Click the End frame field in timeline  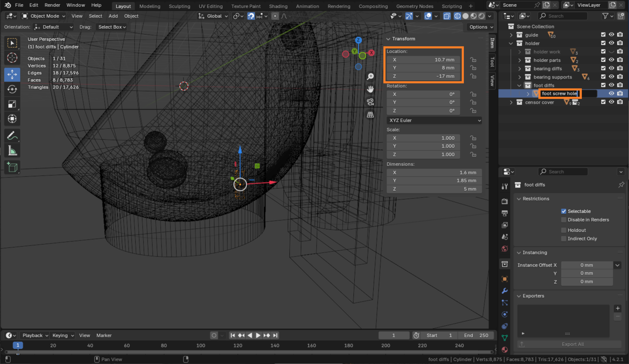[x=475, y=335]
